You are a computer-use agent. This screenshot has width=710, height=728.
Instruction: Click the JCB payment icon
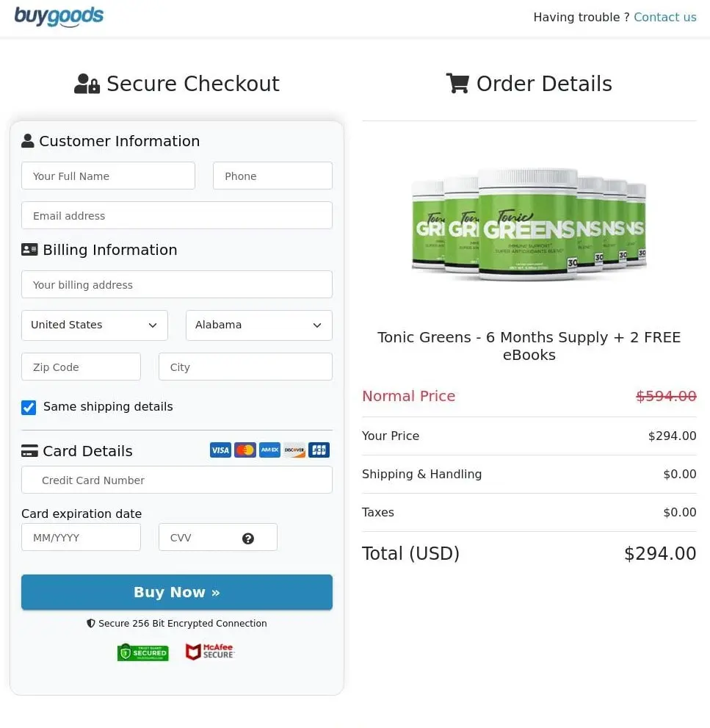click(319, 450)
